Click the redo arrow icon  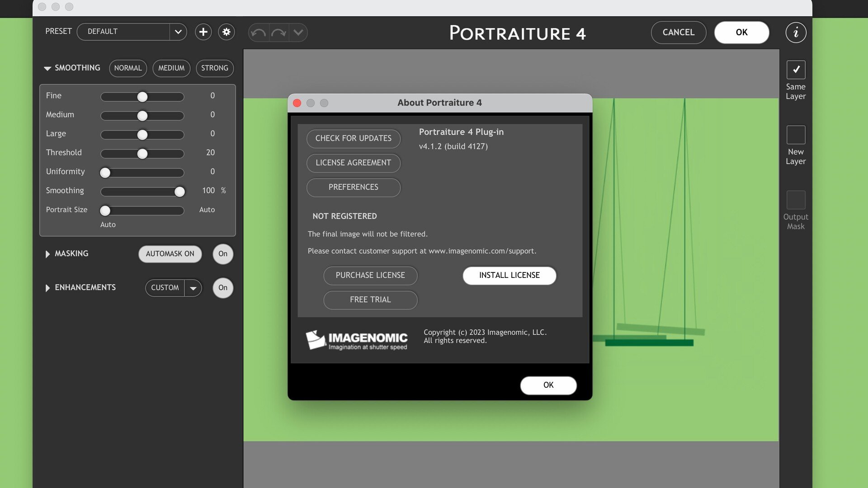279,33
